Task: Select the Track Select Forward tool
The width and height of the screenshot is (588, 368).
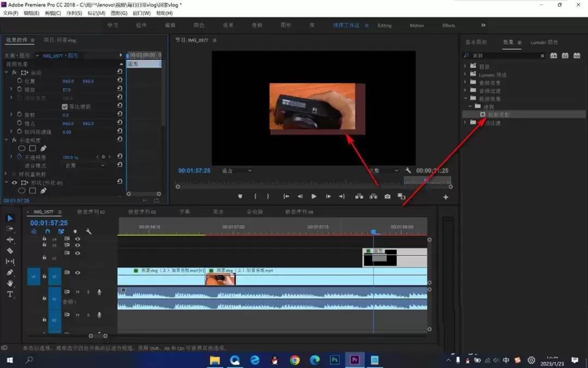Action: coord(10,228)
